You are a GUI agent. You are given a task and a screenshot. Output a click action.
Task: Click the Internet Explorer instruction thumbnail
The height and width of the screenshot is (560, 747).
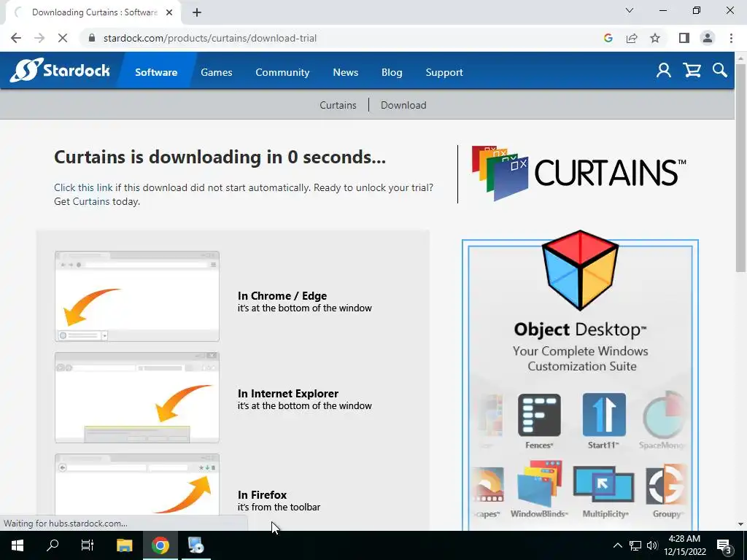click(137, 397)
